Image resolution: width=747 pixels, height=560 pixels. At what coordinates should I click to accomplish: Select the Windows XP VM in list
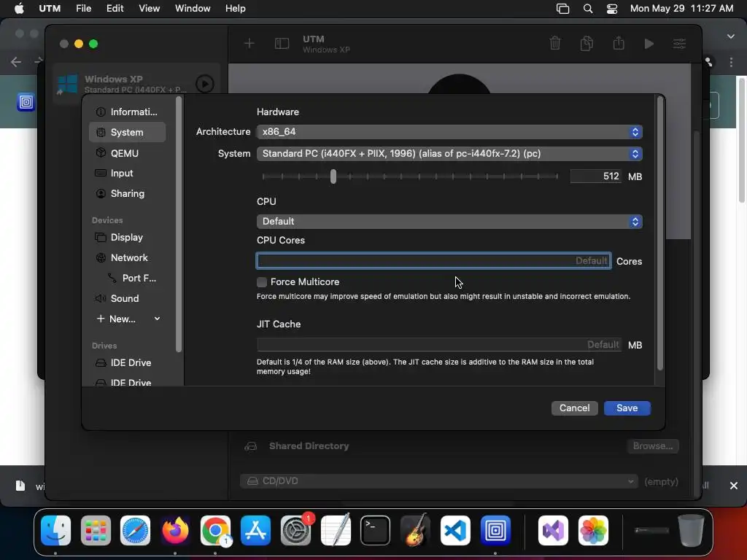click(136, 84)
